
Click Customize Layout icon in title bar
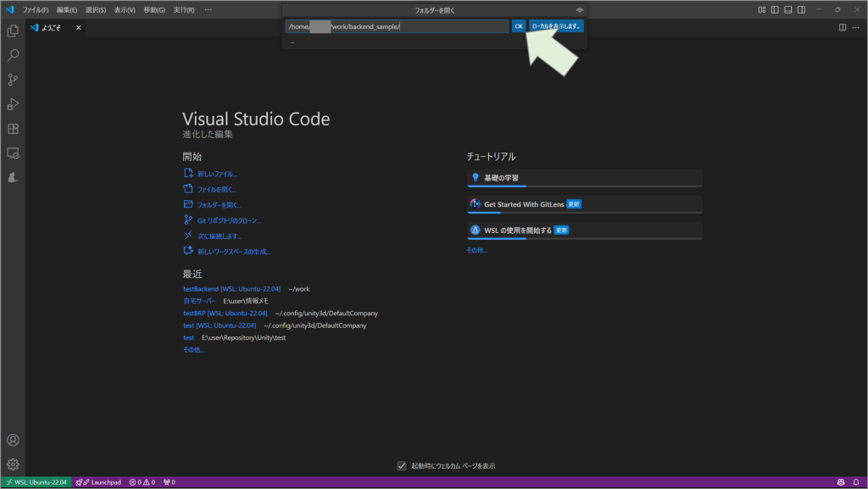(762, 10)
